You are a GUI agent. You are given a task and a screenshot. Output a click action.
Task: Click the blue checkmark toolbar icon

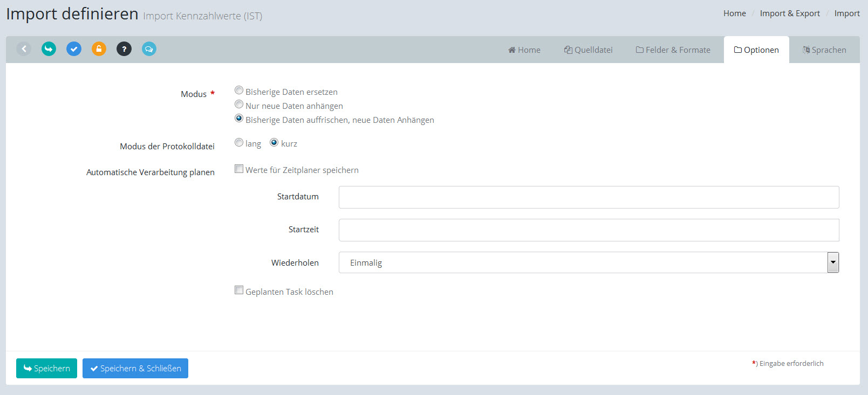pos(74,49)
